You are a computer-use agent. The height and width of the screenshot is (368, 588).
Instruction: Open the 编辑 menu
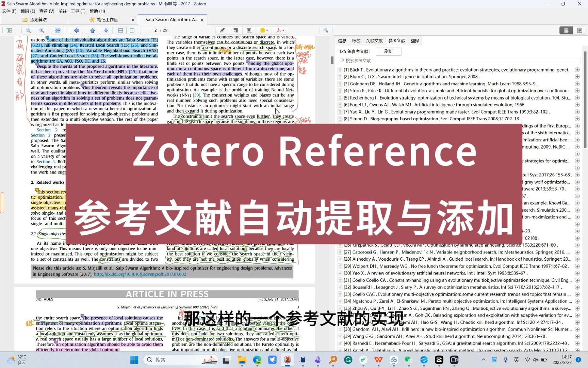(x=28, y=11)
